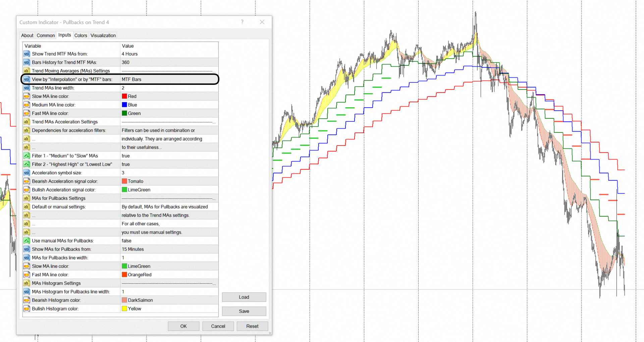Click the color icon beside the Red Slow MA line color
644x342 pixels.
(x=26, y=96)
